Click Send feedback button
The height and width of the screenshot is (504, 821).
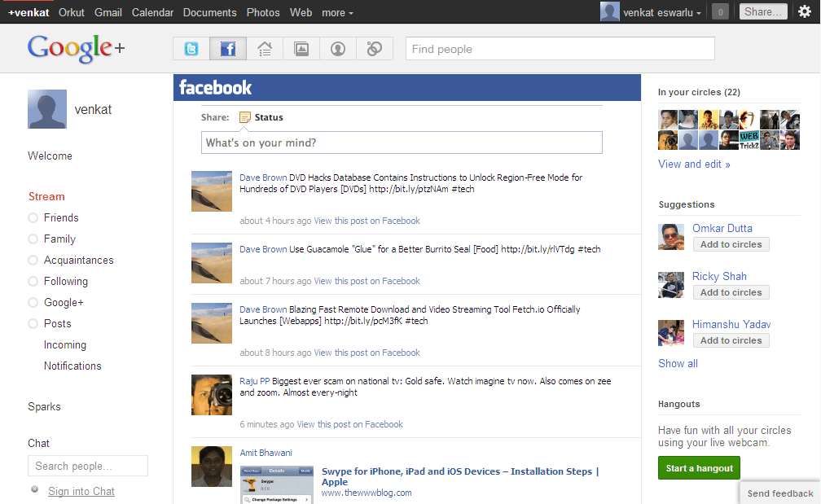tap(780, 493)
